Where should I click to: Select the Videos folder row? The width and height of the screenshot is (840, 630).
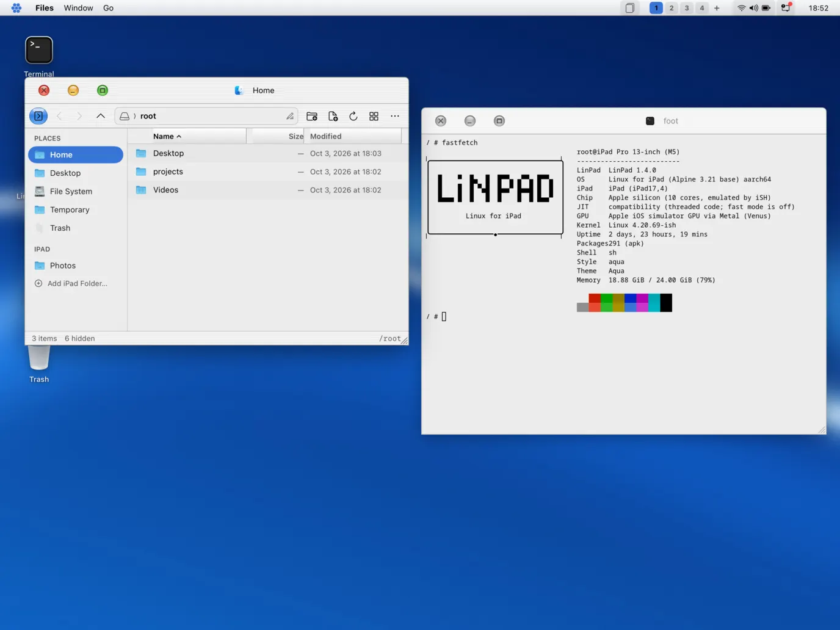coord(268,190)
